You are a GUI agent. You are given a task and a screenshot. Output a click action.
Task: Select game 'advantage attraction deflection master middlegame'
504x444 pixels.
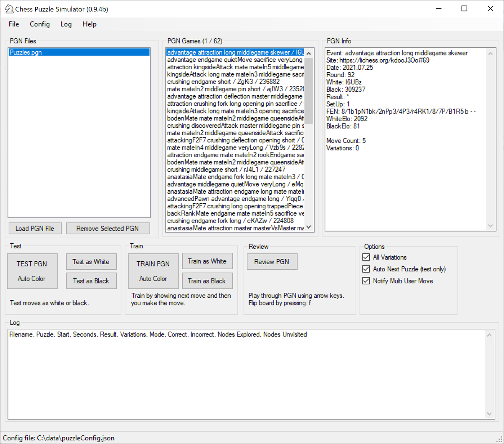pos(235,97)
